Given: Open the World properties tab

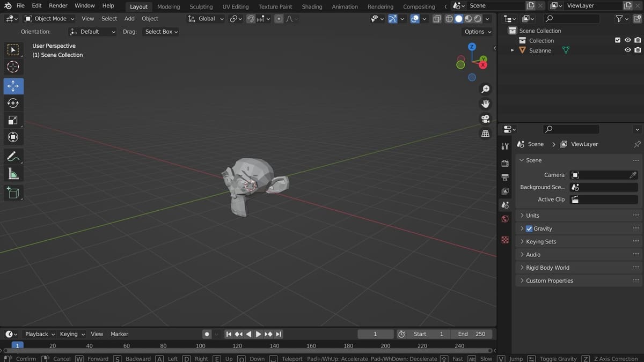Looking at the screenshot, I should 504,219.
